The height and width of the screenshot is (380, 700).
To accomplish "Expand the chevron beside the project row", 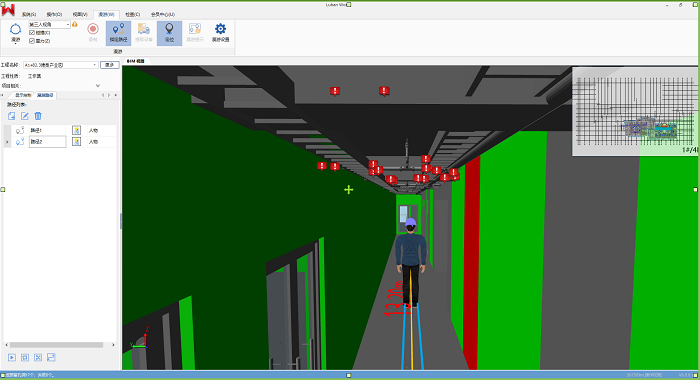I will click(x=98, y=85).
